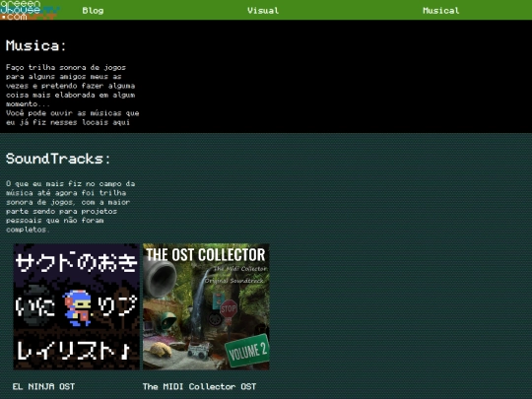Screen dimensions: 532x399
Task: Click the paragraph starting "O que eu mais fiz"
Action: coord(71,206)
